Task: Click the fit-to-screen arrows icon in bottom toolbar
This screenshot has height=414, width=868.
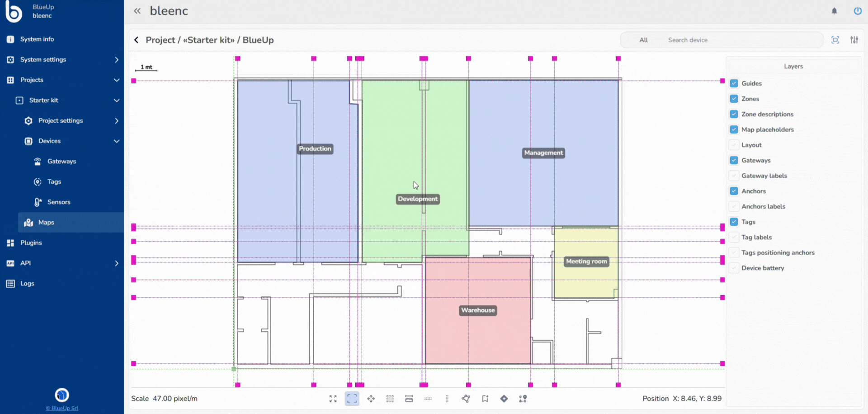Action: [x=333, y=399]
